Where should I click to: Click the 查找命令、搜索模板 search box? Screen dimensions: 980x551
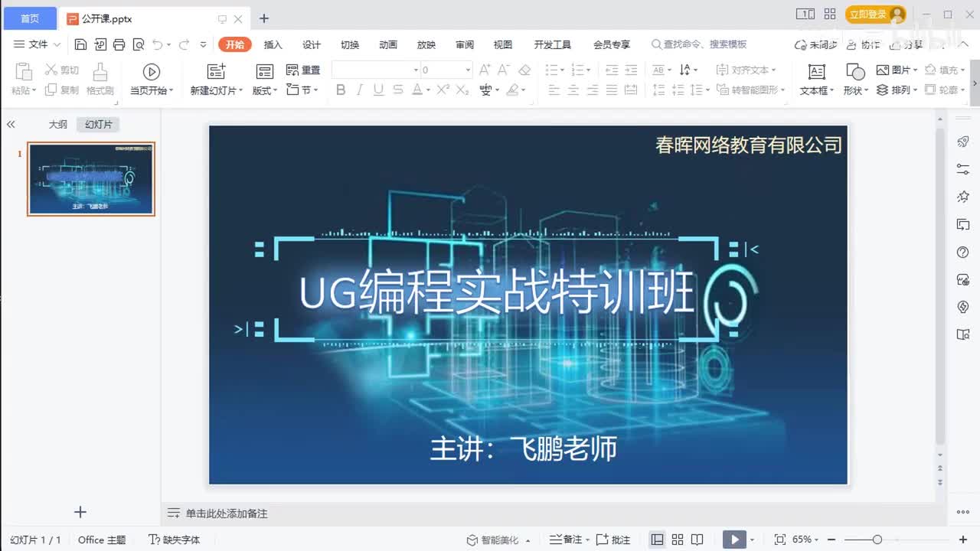699,44
